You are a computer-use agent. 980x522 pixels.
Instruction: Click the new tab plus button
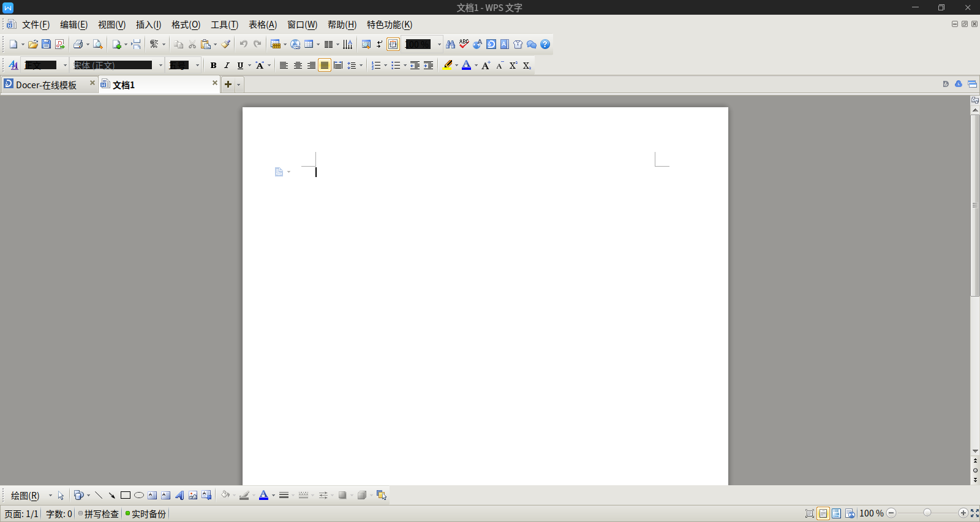click(228, 85)
